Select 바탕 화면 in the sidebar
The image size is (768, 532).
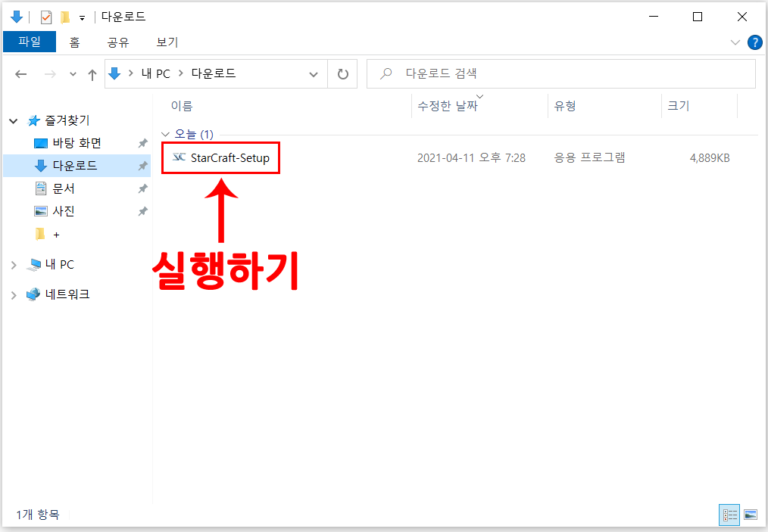point(77,143)
